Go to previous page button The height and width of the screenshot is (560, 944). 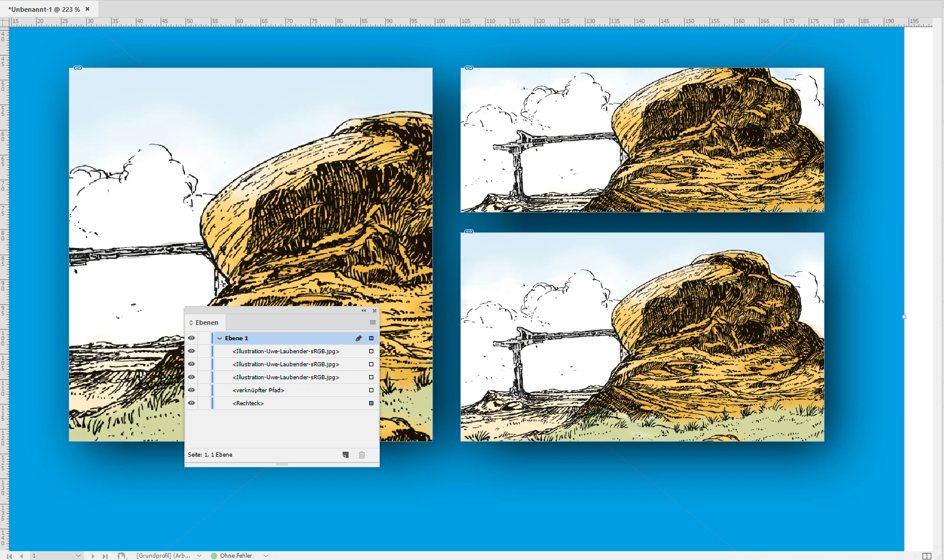pos(21,556)
